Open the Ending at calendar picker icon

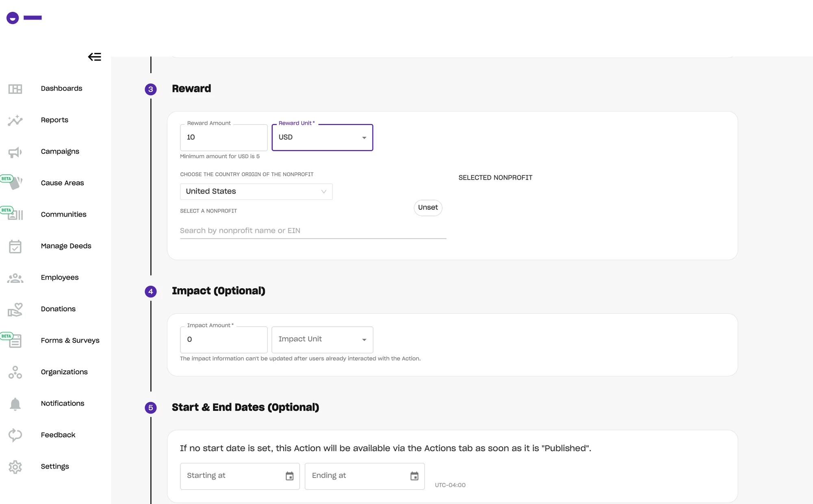pyautogui.click(x=414, y=476)
